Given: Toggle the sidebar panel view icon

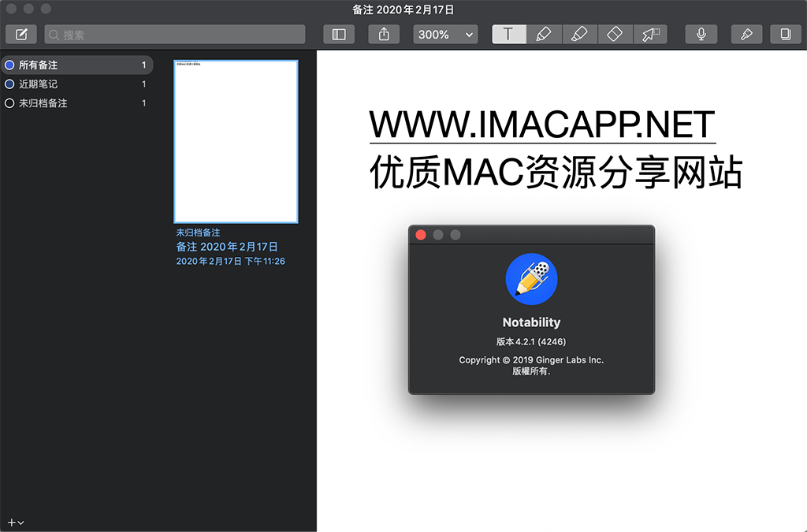Looking at the screenshot, I should [x=339, y=35].
